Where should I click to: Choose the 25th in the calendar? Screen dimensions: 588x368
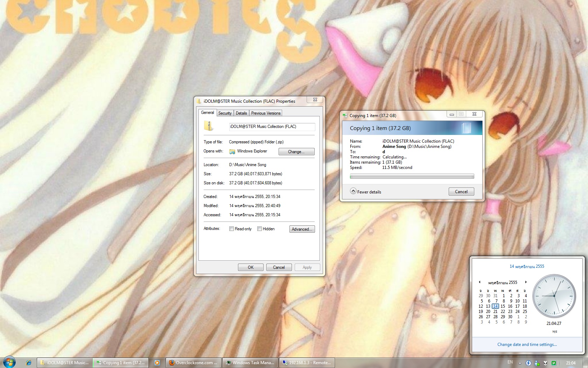coord(525,311)
